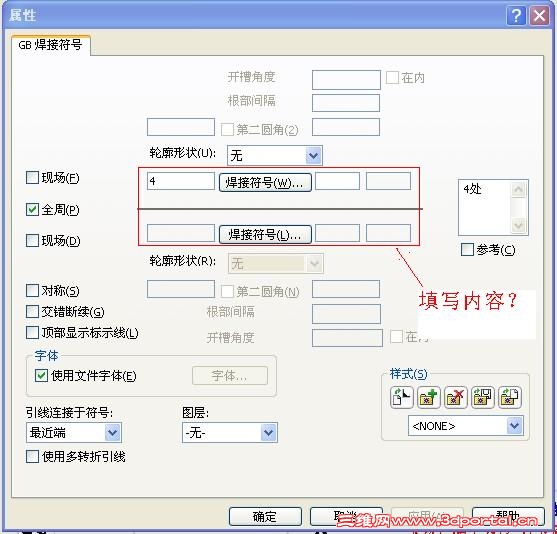Click empty field immediately right of 焊接符号(W) button

click(337, 181)
